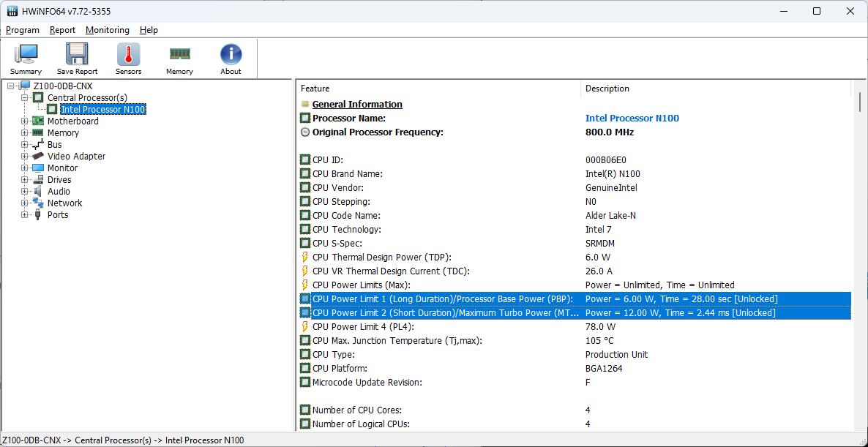Expand the Video Adapter tree node
Viewport: 868px width, 447px height.
point(24,156)
